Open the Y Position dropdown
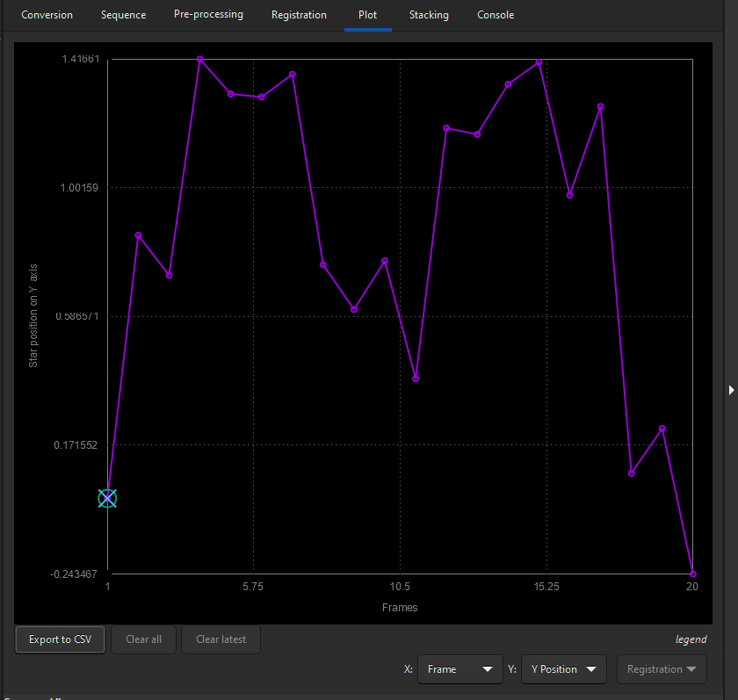Image resolution: width=738 pixels, height=700 pixels. click(x=564, y=669)
